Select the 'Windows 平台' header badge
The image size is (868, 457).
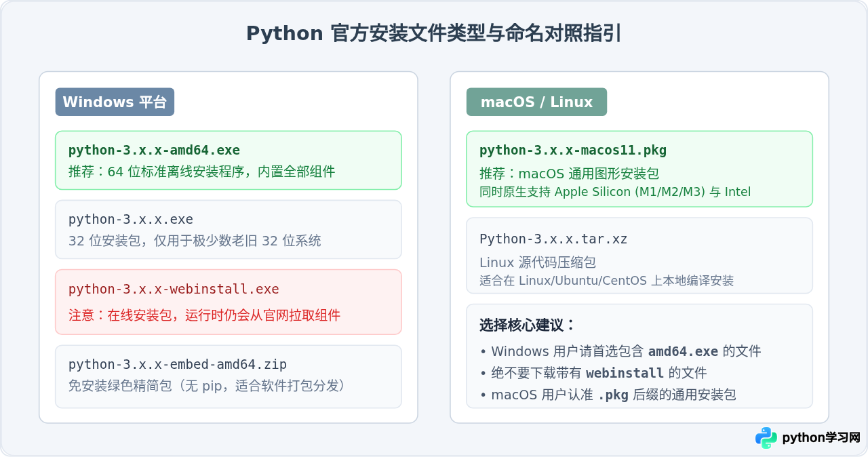pos(115,102)
